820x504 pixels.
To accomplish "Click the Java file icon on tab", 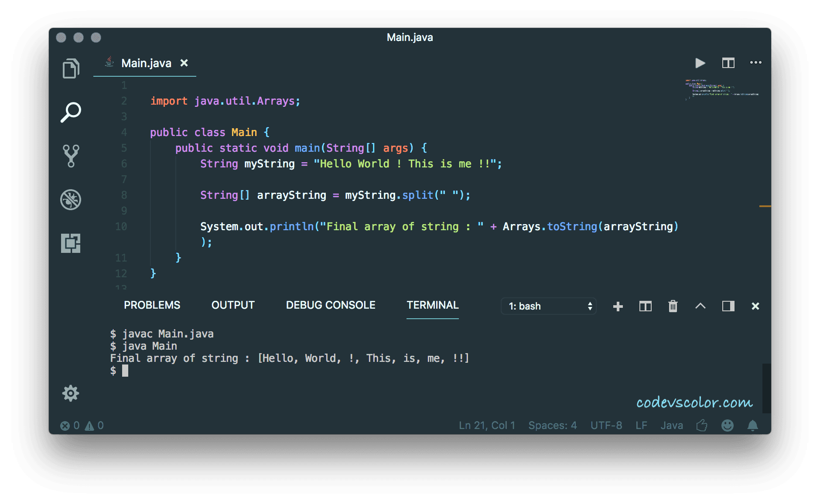I will tap(109, 62).
